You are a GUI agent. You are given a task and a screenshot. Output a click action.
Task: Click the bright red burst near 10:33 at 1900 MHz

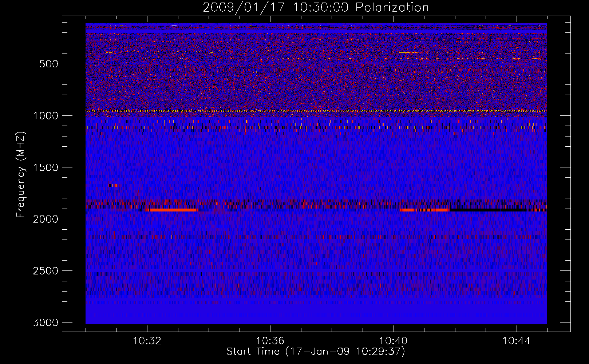point(172,210)
